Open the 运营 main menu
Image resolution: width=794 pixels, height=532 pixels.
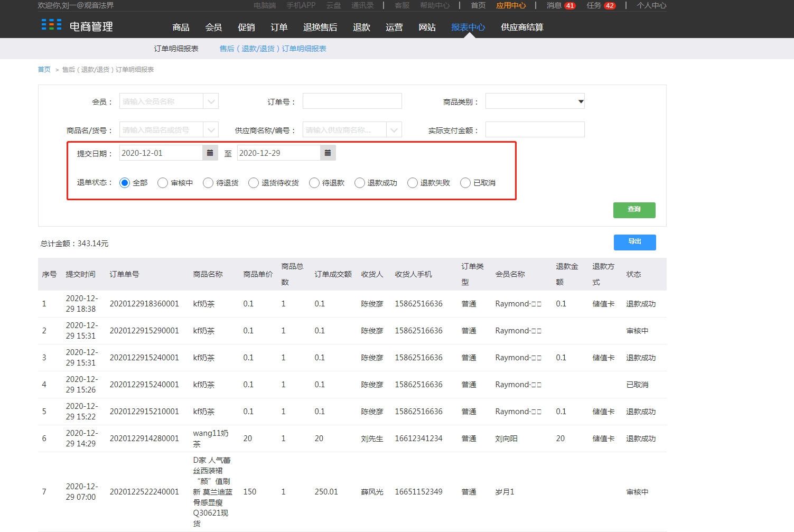(394, 27)
